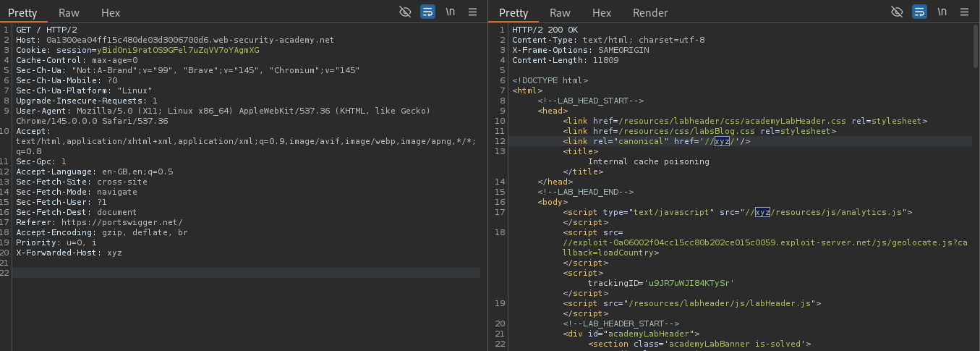Show the response Raw tab

click(x=560, y=13)
